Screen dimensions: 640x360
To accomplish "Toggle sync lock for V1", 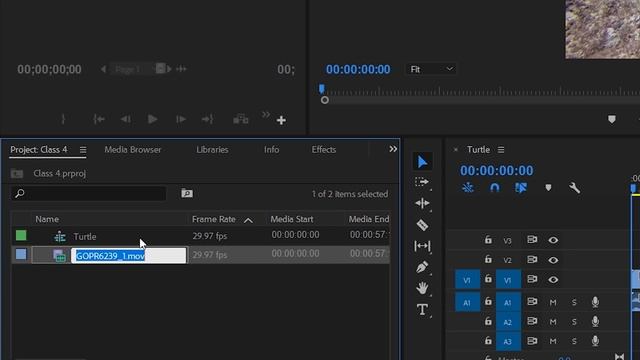I will pyautogui.click(x=532, y=279).
